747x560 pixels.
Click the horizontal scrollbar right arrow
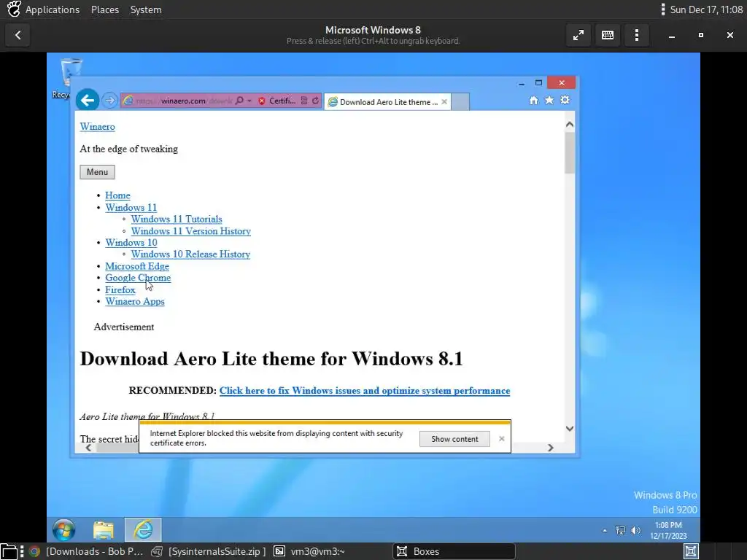[551, 448]
